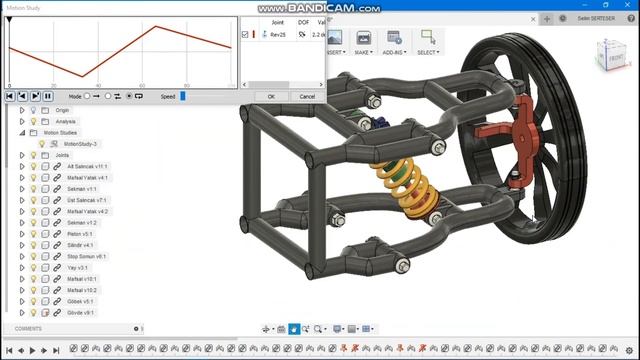The height and width of the screenshot is (360, 640).
Task: Open the user account name menu
Action: 596,18
